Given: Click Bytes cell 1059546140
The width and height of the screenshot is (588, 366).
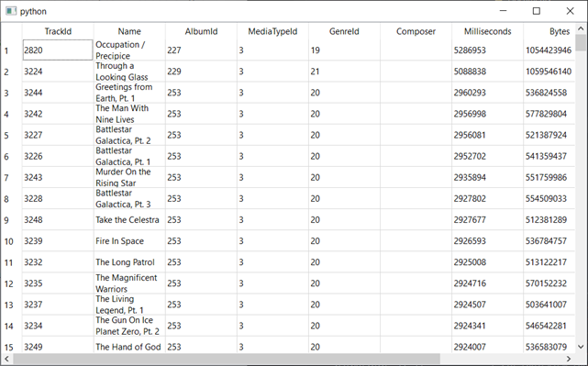Looking at the screenshot, I should click(x=549, y=72).
